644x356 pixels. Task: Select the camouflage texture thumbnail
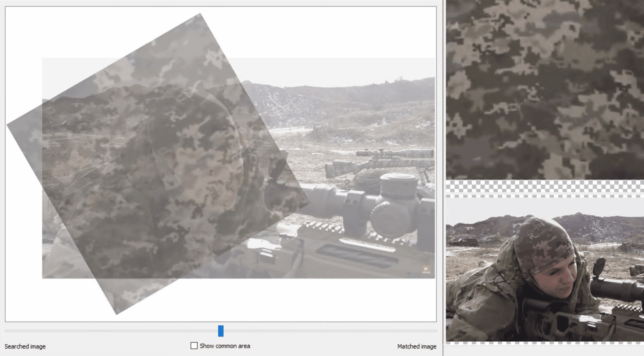(x=545, y=89)
